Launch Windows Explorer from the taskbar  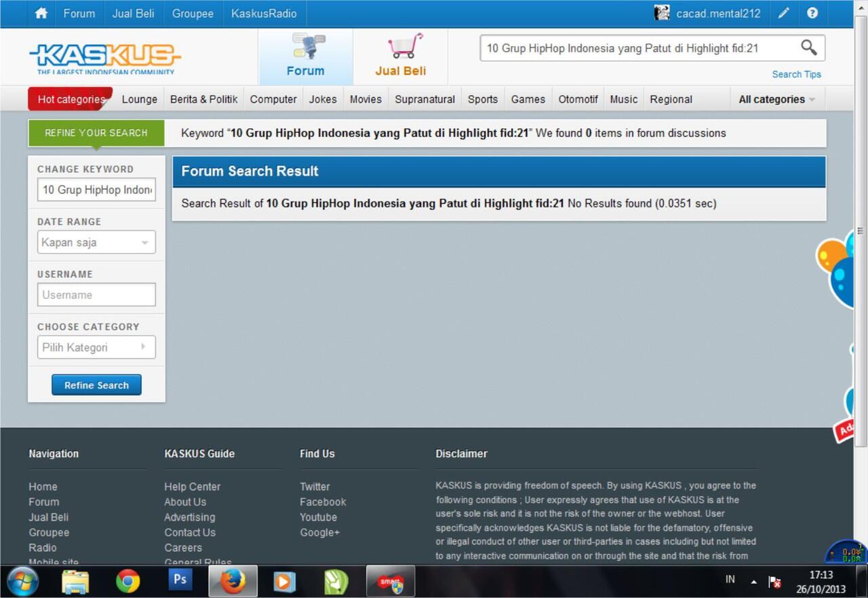tap(75, 581)
